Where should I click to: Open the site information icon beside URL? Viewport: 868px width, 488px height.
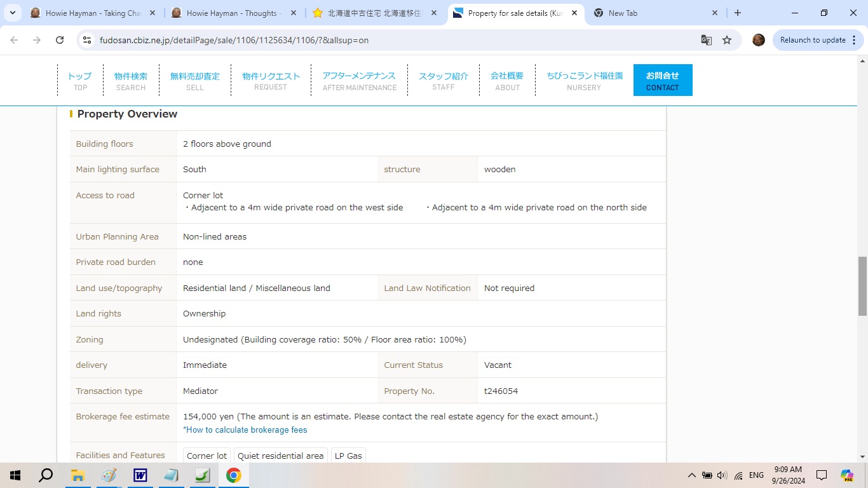(88, 40)
